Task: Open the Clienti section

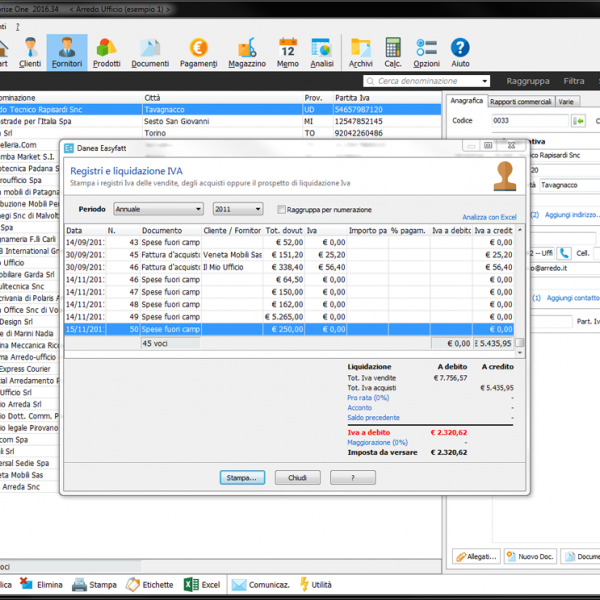Action: (30, 52)
